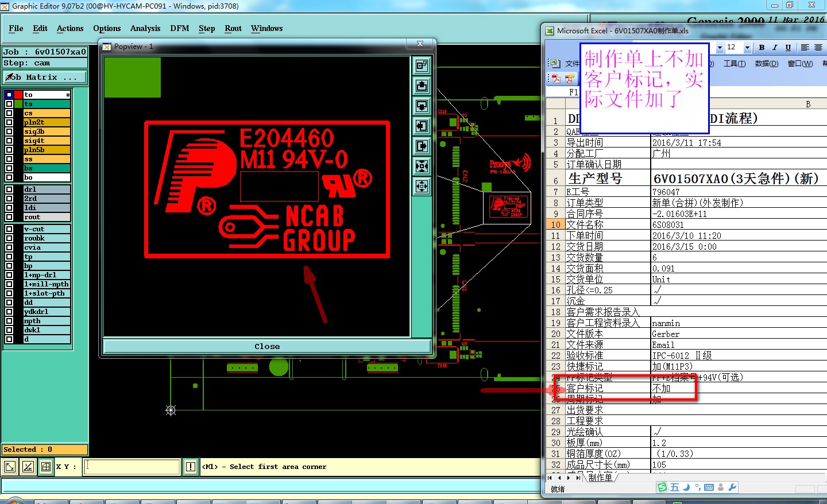Click the moon icon in the IME bar
This screenshot has height=504, width=827.
[x=686, y=487]
